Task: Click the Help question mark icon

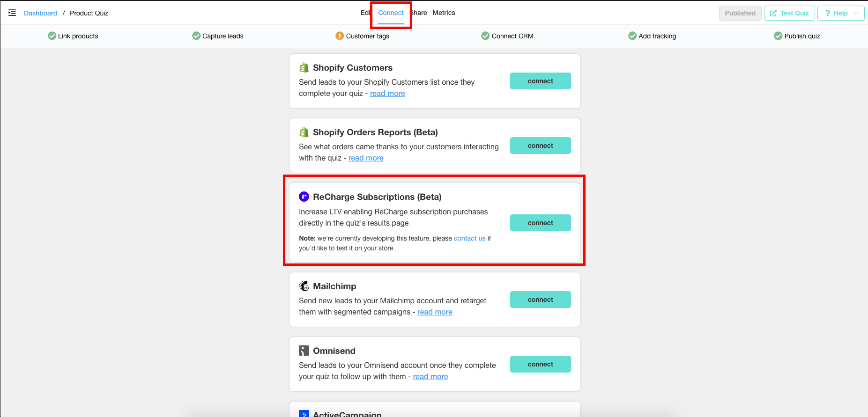Action: [x=828, y=13]
